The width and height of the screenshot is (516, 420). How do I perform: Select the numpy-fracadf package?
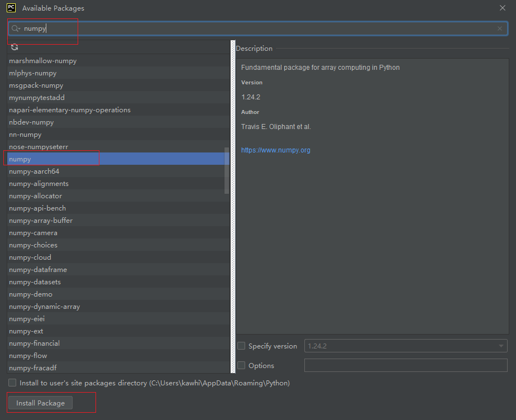click(x=118, y=367)
